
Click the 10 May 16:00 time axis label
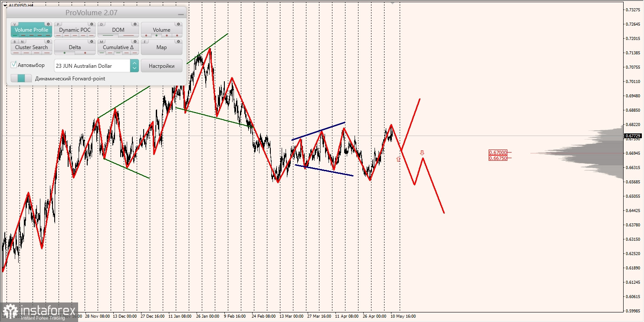(403, 316)
